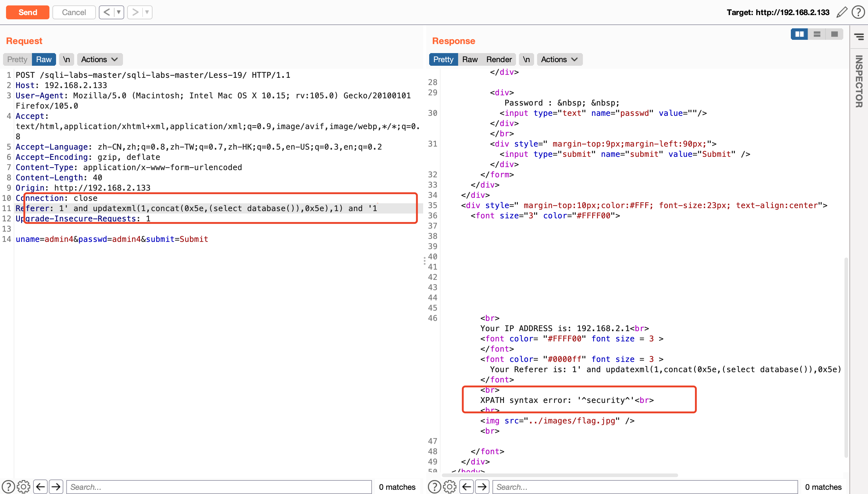Screen dimensions: 868x494
Task: Click the panel divider drag handle
Action: click(x=424, y=261)
